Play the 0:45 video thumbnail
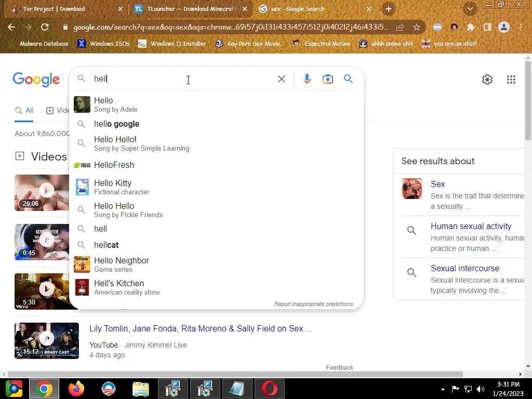The height and width of the screenshot is (399, 532). click(42, 242)
